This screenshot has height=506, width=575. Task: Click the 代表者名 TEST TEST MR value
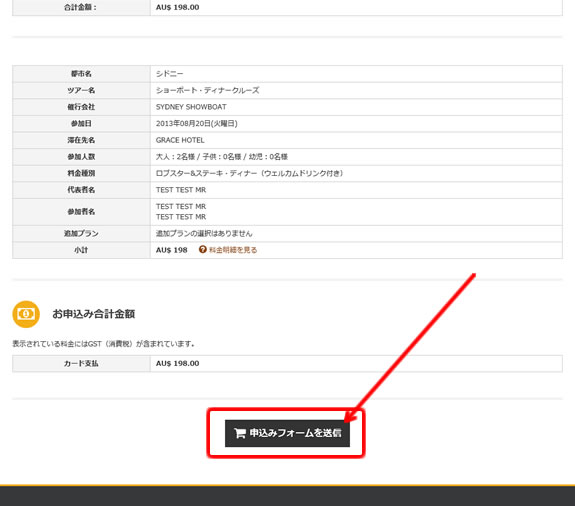181,190
